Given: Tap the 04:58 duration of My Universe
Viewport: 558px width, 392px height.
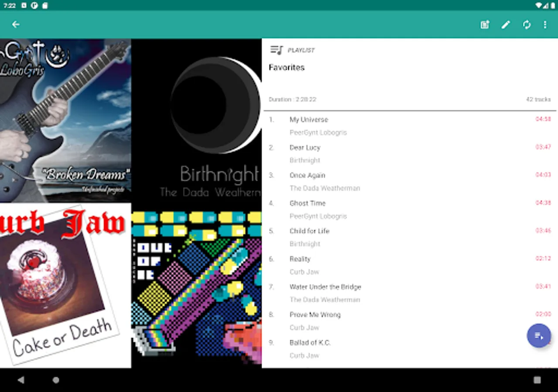Looking at the screenshot, I should point(543,119).
